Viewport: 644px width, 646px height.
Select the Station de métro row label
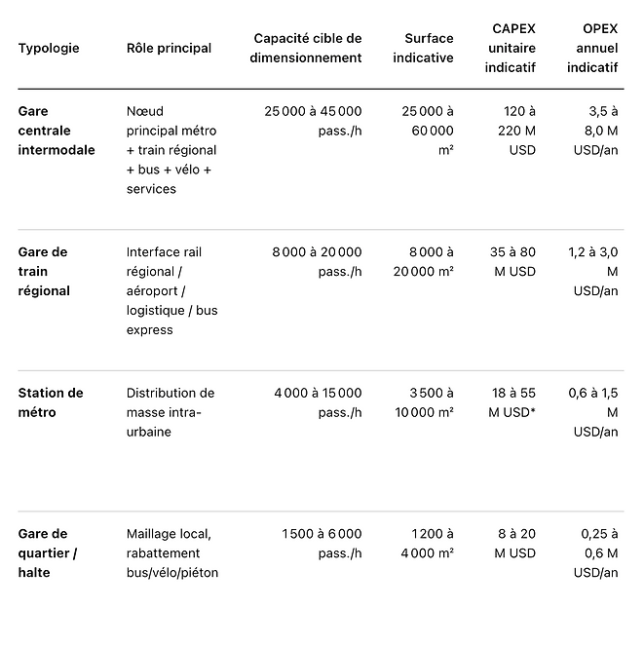point(51,402)
